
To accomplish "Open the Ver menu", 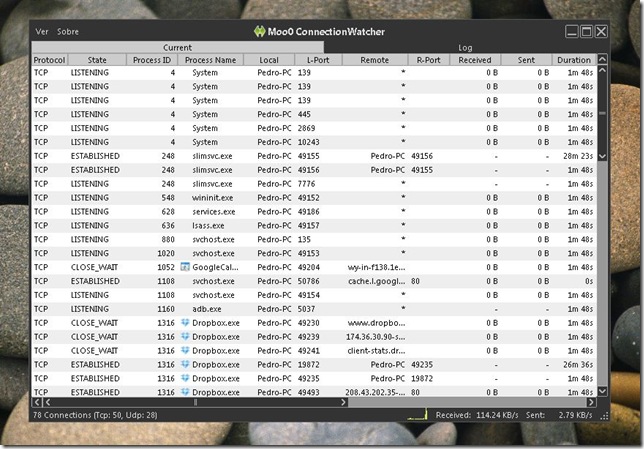I will click(41, 32).
